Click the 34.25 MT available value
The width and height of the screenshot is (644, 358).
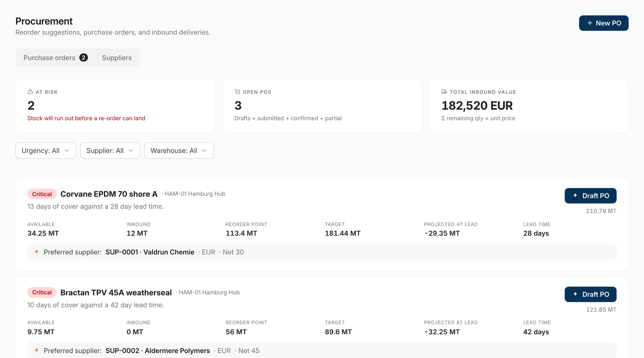43,233
